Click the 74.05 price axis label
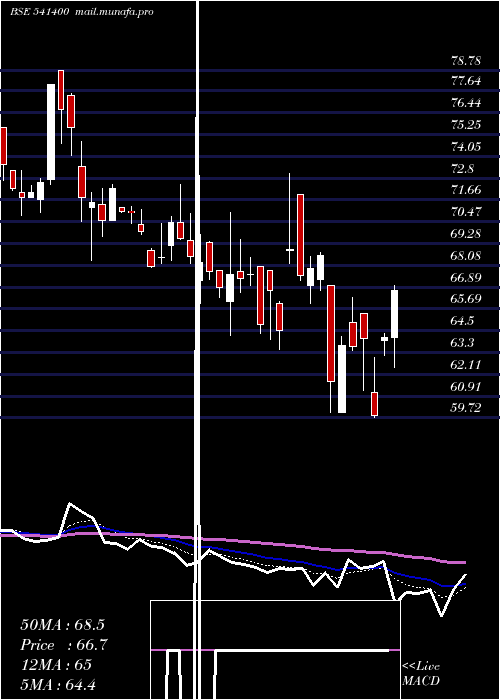Screen dimensions: 500x700 click(x=466, y=146)
